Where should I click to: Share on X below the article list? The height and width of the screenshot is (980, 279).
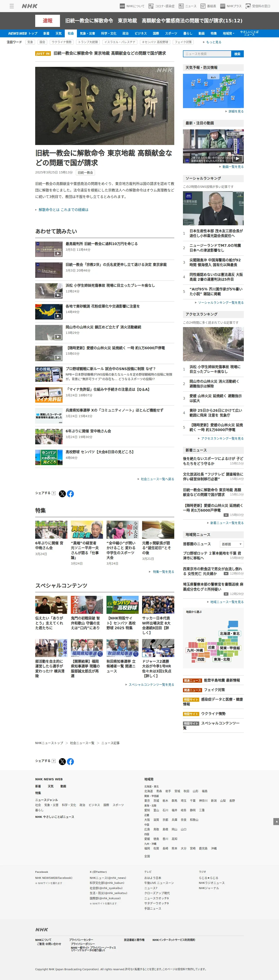[62, 493]
